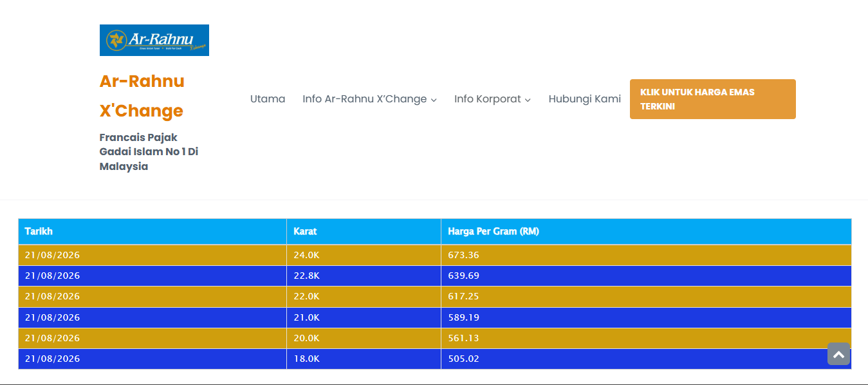This screenshot has width=868, height=385.
Task: Click the Harga Per Gram (RM) header
Action: coord(646,231)
